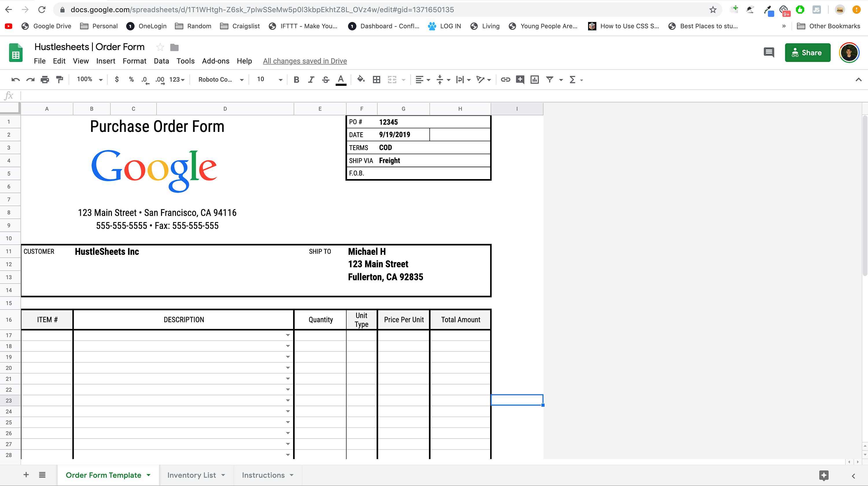Open comment history icon near Share
Viewport: 868px width, 486px height.
pyautogui.click(x=768, y=53)
